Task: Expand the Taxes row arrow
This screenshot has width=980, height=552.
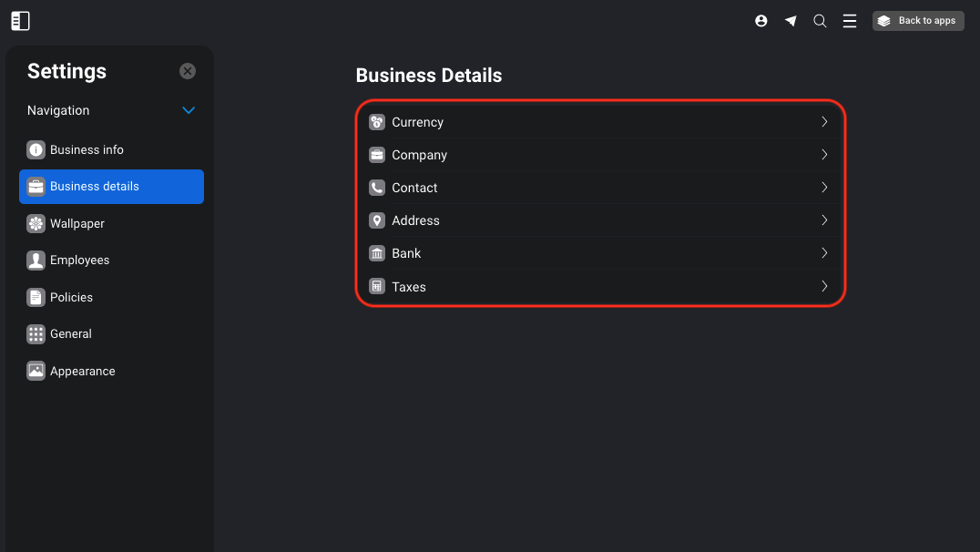Action: [x=824, y=286]
